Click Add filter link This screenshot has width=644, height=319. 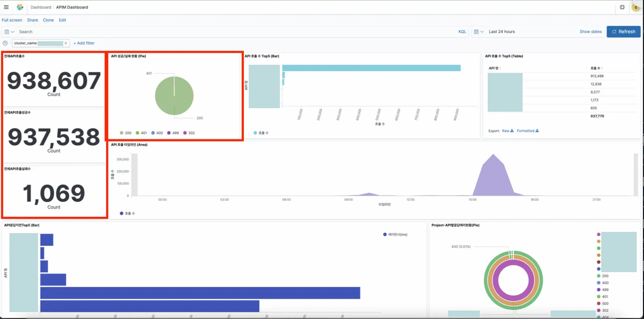(x=84, y=43)
